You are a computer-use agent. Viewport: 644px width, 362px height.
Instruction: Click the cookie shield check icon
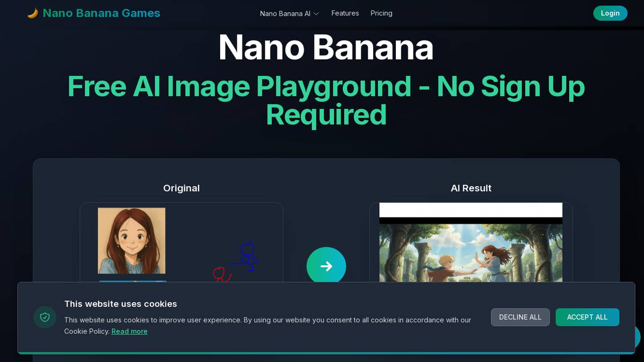(x=45, y=317)
